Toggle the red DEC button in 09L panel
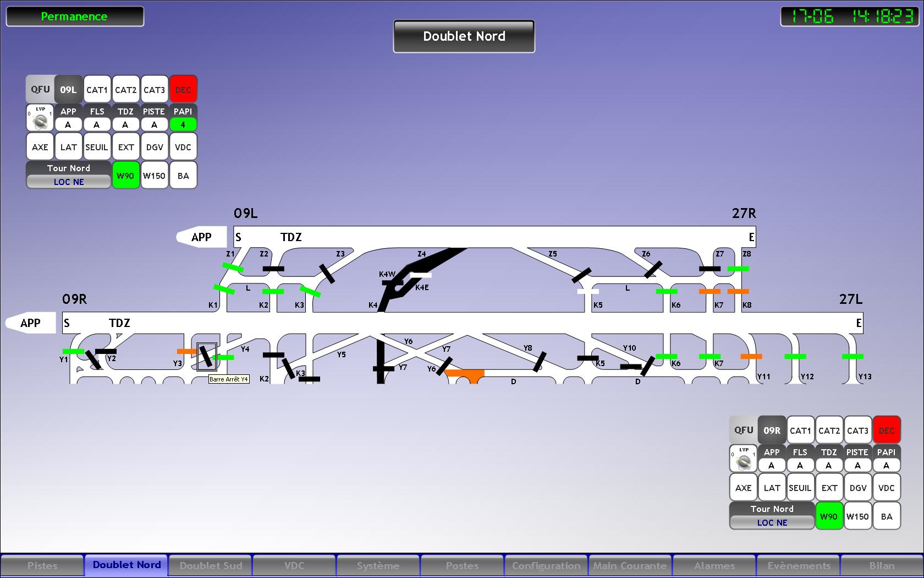This screenshot has width=924, height=578. pyautogui.click(x=183, y=90)
